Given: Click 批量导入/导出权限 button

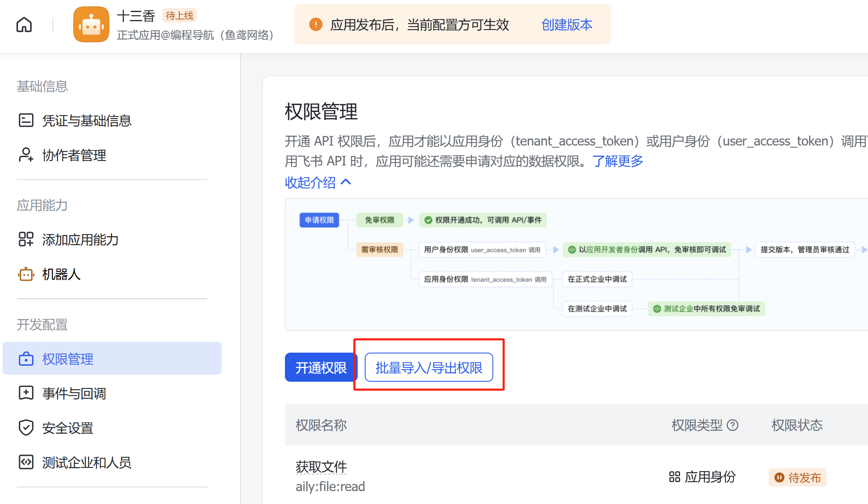Looking at the screenshot, I should [429, 368].
